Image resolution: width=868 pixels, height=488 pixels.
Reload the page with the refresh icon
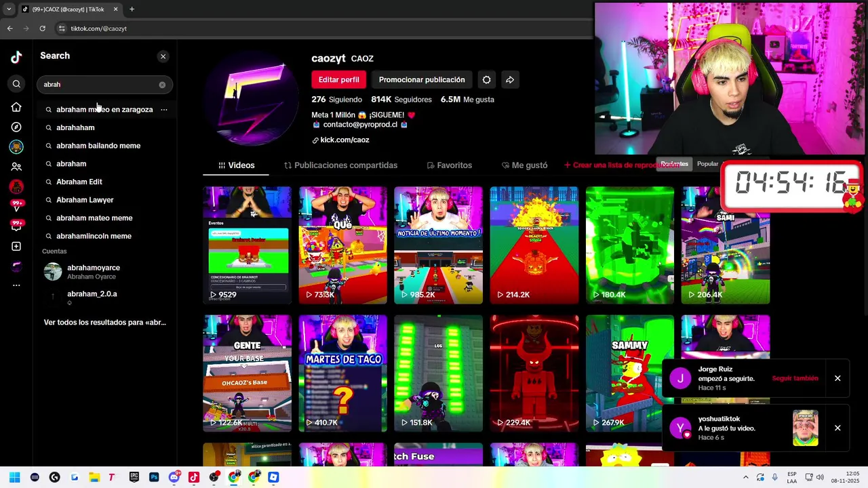click(x=42, y=28)
